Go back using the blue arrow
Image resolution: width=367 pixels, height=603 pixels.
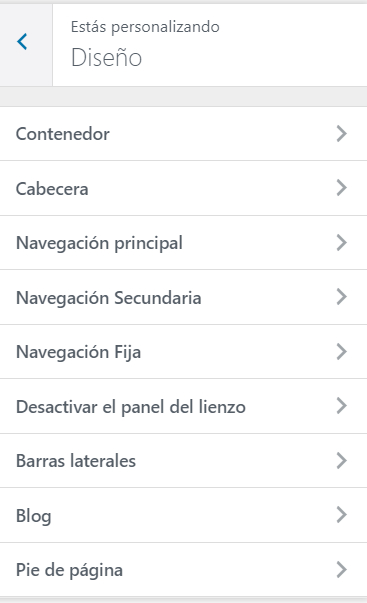tap(22, 42)
